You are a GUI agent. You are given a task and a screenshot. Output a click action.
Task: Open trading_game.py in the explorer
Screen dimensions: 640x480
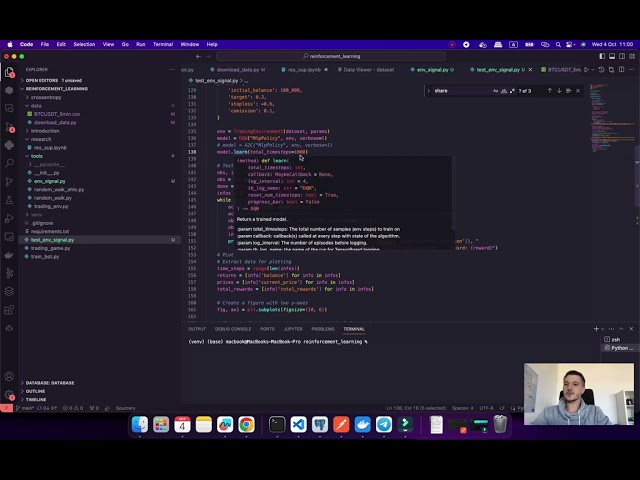pos(50,248)
